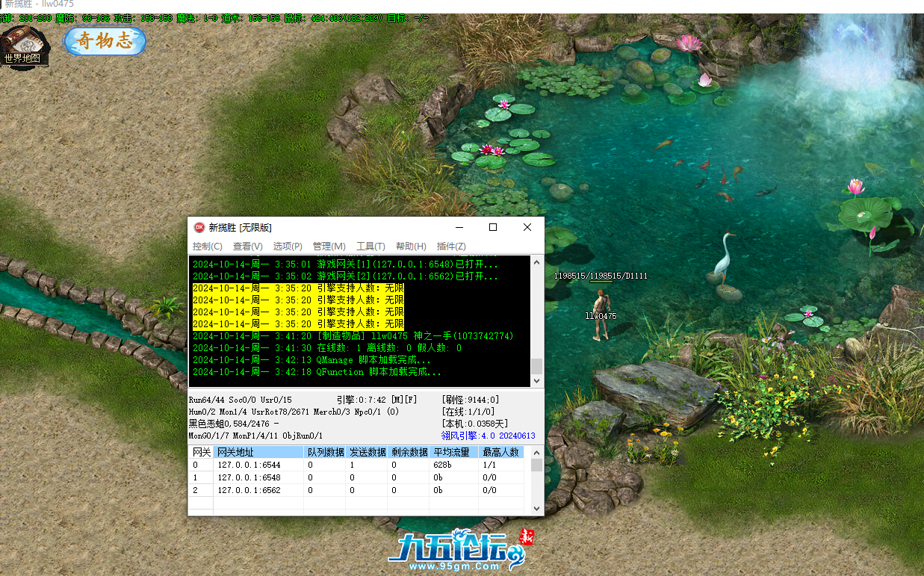The image size is (924, 576).
Task: Select gateway row 127.0.0.1:6562
Action: (356, 490)
